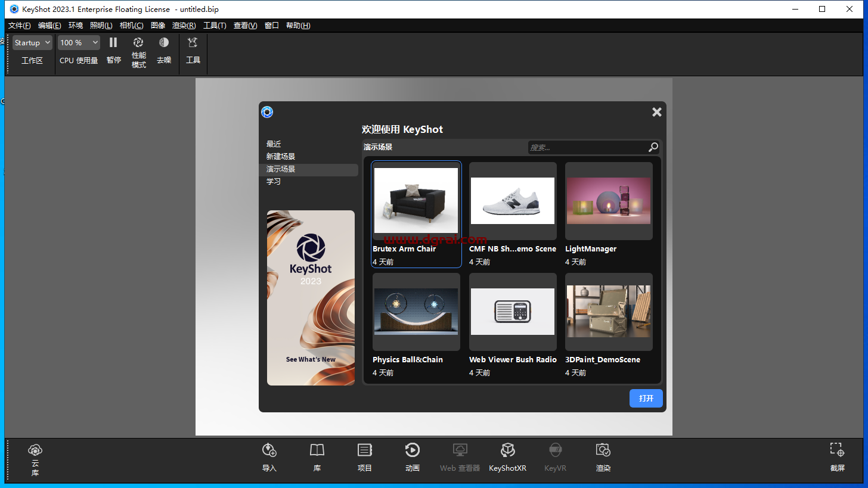
Task: Open the 渲染(R) menu
Action: (184, 25)
